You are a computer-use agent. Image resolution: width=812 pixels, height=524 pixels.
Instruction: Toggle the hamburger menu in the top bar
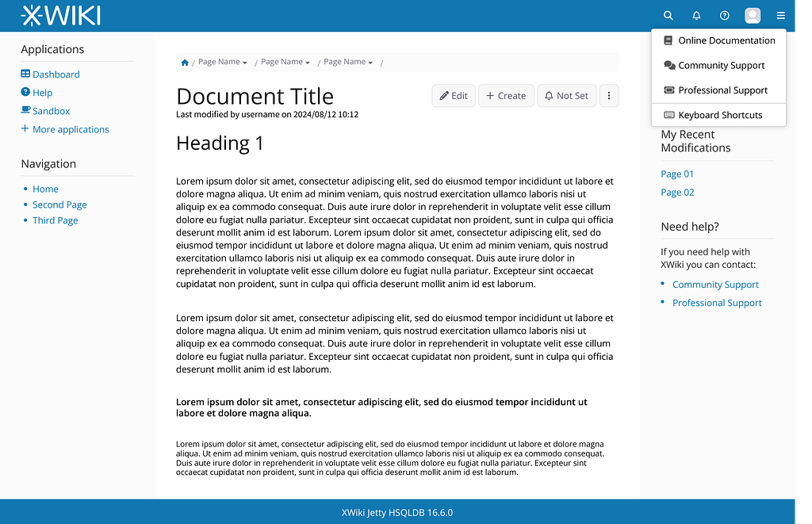coord(781,15)
